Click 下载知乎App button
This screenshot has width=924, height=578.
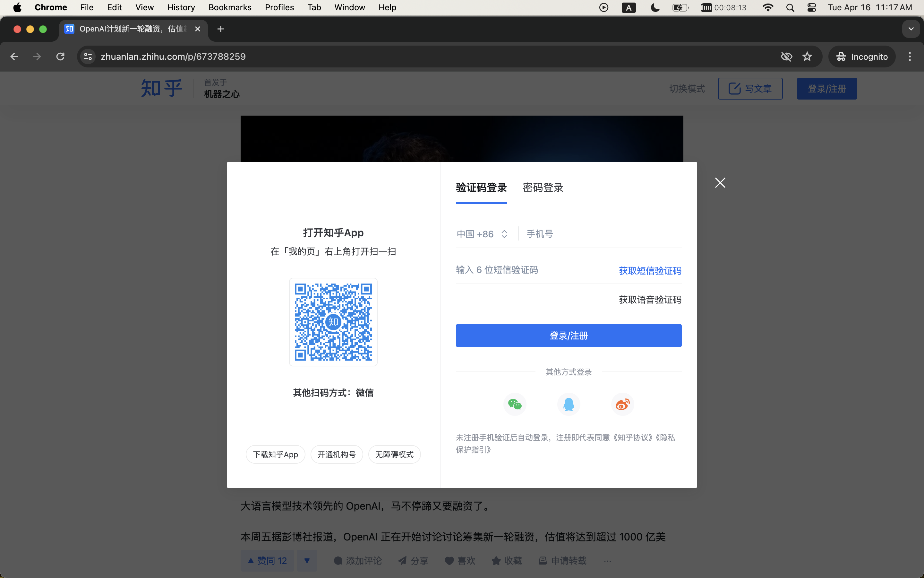click(x=275, y=454)
